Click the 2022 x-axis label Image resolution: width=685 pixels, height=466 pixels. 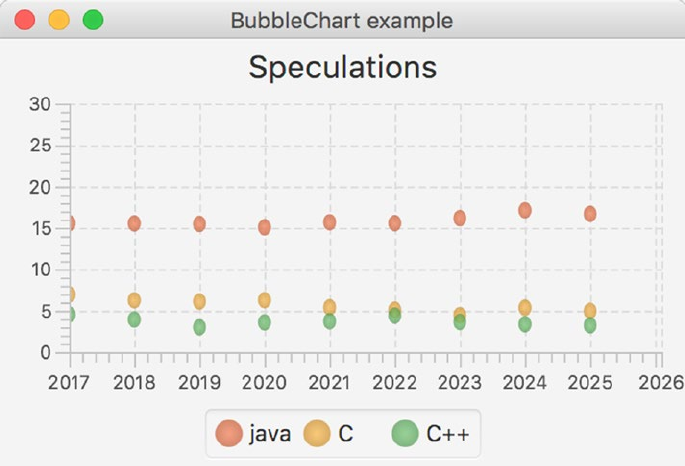(394, 381)
